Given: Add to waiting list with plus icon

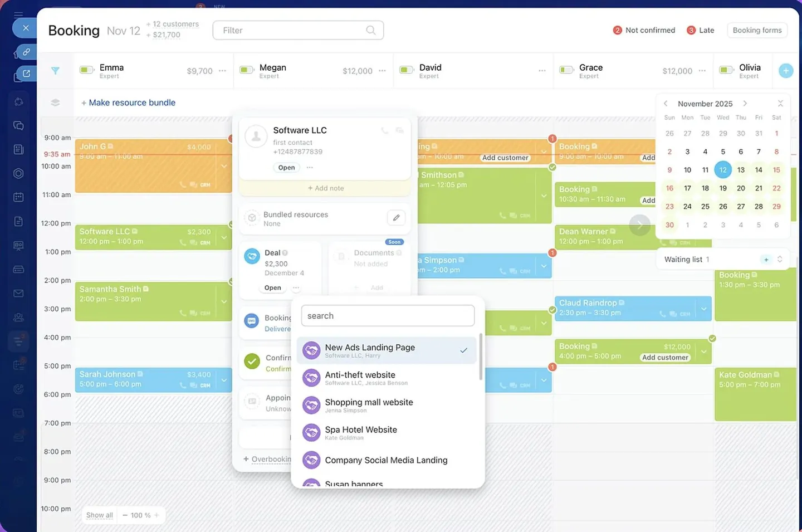Looking at the screenshot, I should coord(766,260).
